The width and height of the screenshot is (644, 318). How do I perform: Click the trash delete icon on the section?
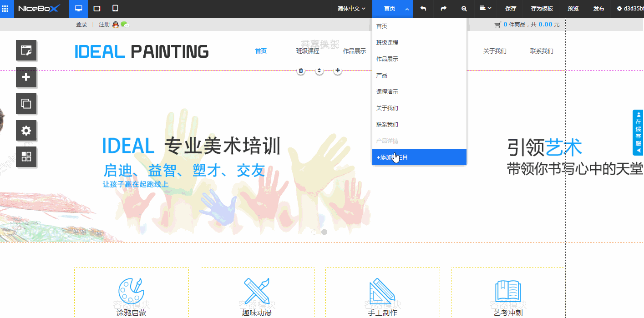(x=301, y=71)
